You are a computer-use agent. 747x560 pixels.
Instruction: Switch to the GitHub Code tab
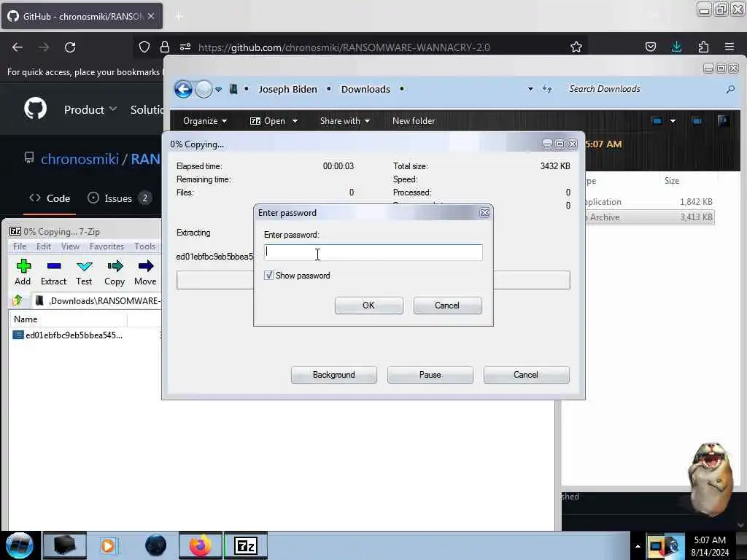(x=50, y=198)
